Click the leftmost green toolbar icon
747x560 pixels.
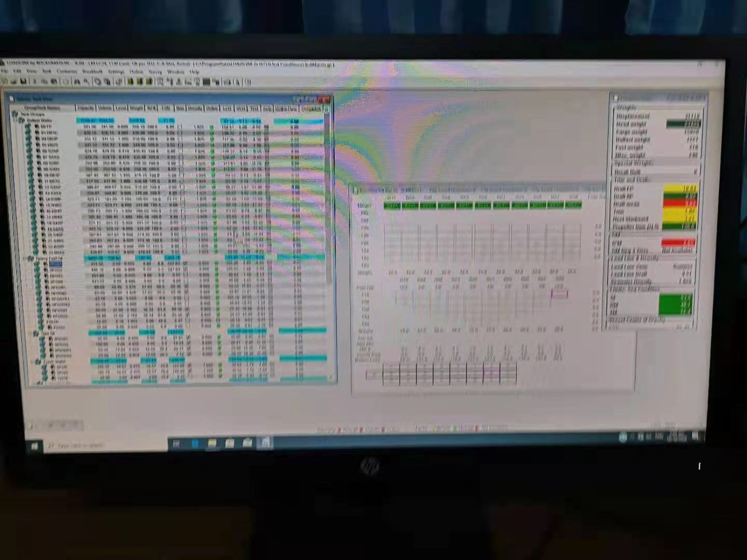(130, 81)
